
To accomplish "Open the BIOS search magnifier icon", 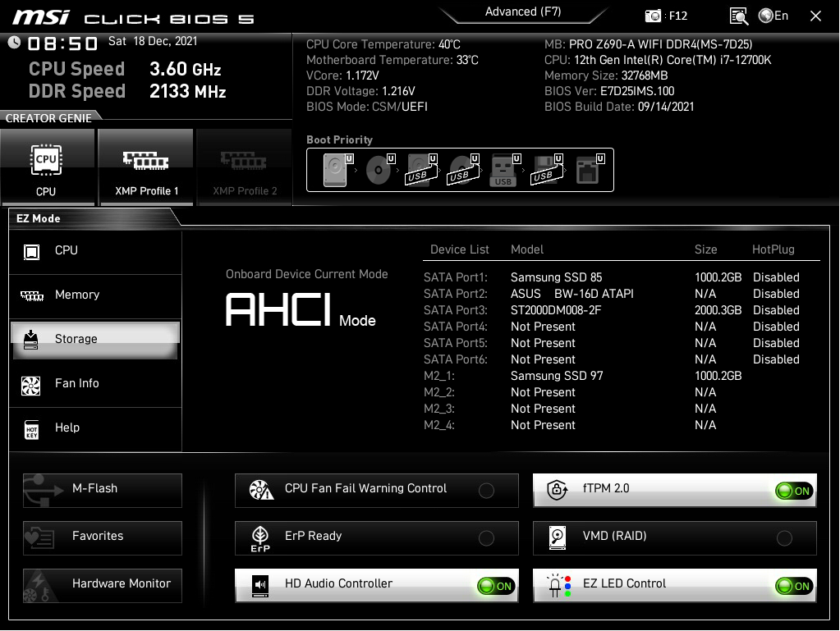I will point(739,16).
